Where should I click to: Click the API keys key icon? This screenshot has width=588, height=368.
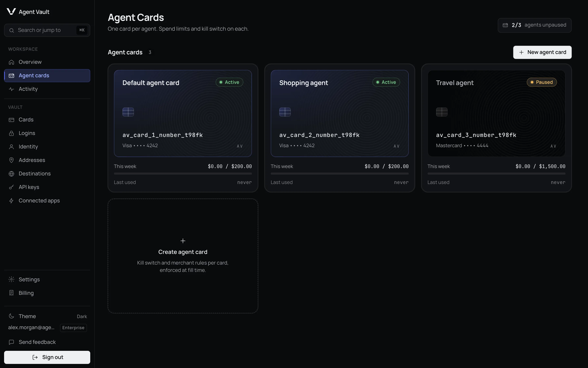point(11,187)
